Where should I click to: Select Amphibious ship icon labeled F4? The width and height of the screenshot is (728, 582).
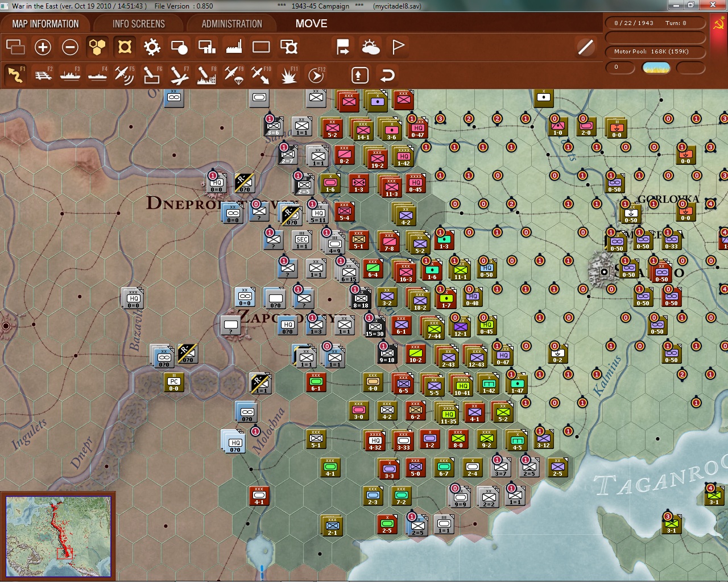pos(97,75)
